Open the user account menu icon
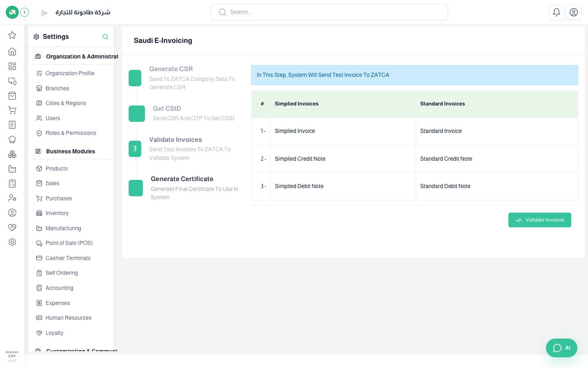The height and width of the screenshot is (368, 588). (574, 12)
